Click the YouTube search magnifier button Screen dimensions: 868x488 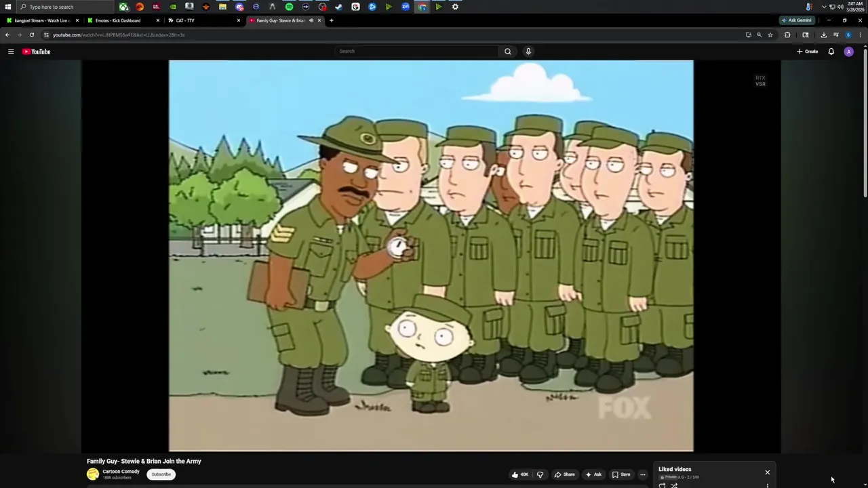(507, 52)
